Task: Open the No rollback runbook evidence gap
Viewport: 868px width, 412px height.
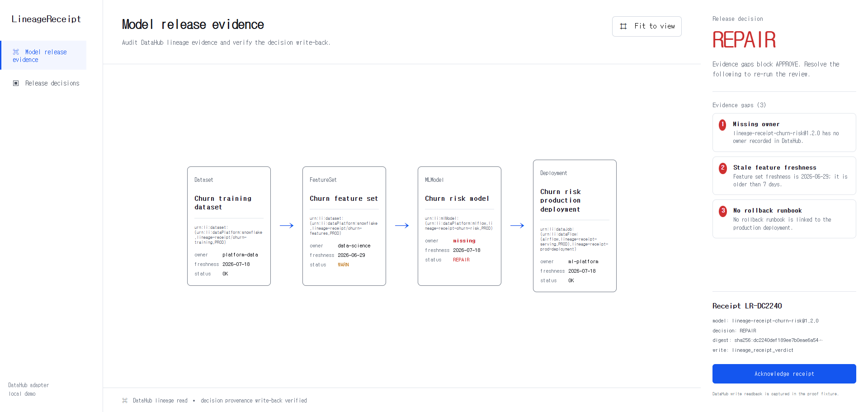Action: click(x=784, y=219)
